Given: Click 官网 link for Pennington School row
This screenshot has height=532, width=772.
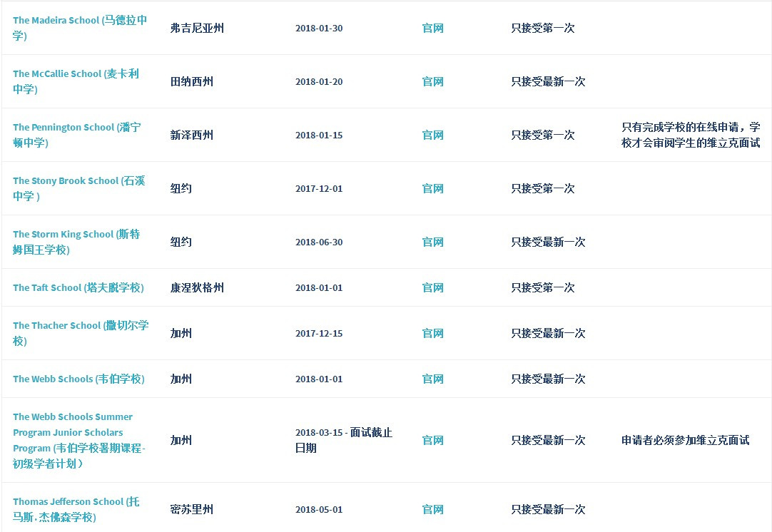Looking at the screenshot, I should click(433, 135).
